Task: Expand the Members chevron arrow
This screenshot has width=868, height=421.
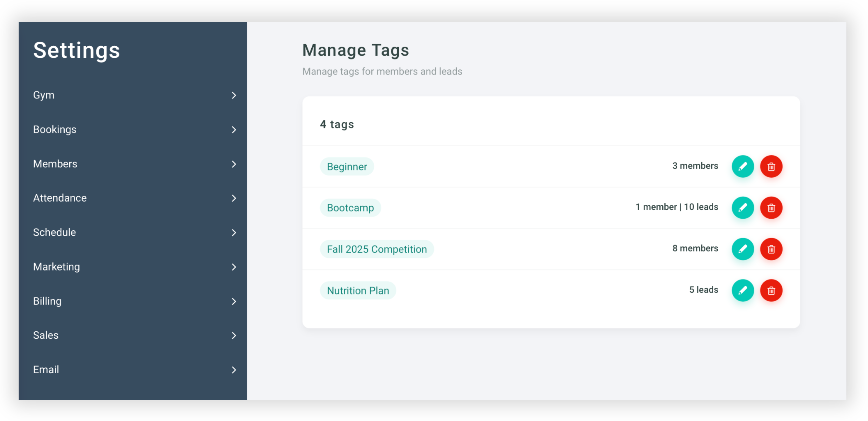Action: coord(234,164)
